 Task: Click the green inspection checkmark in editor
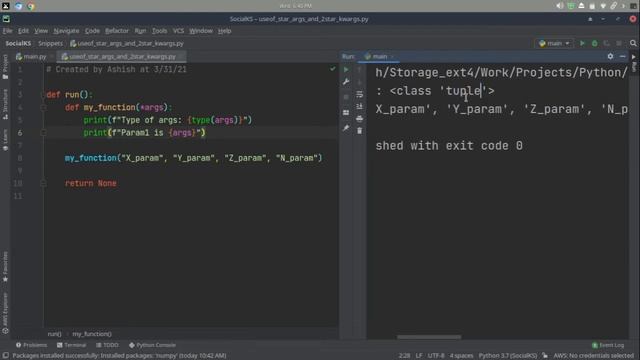click(333, 69)
